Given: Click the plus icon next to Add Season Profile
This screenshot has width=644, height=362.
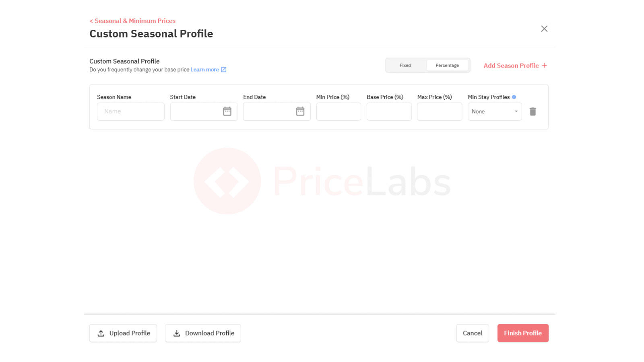Looking at the screenshot, I should (x=545, y=65).
